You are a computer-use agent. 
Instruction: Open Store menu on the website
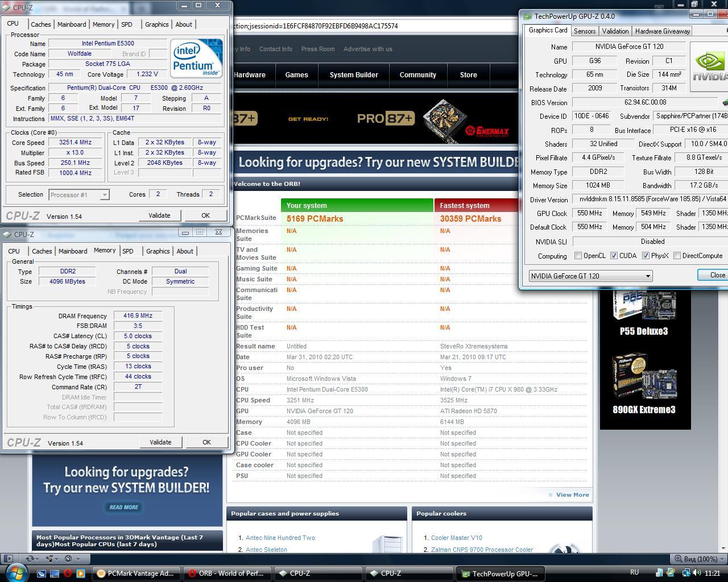[469, 75]
